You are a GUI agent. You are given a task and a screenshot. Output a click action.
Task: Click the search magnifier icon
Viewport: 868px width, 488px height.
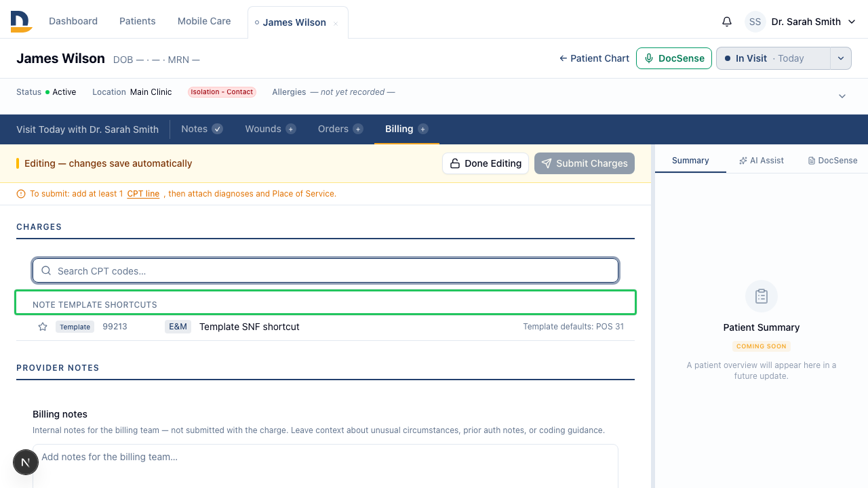(x=46, y=270)
